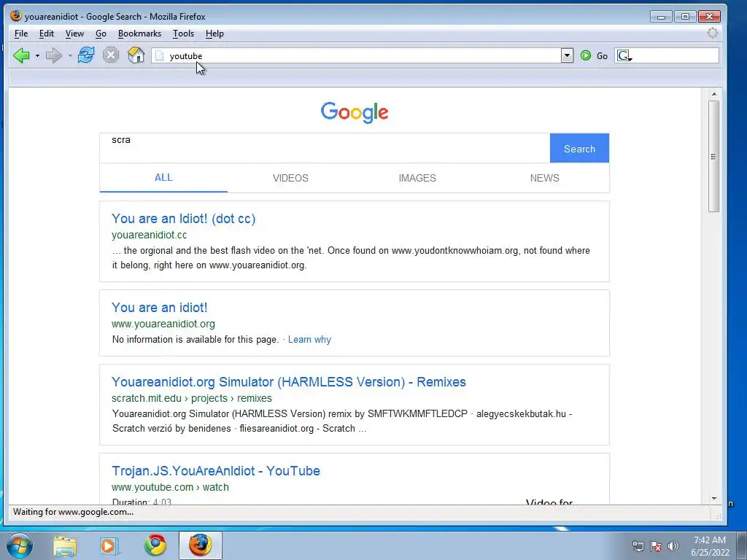
Task: Click the green Go button
Action: pyautogui.click(x=594, y=55)
